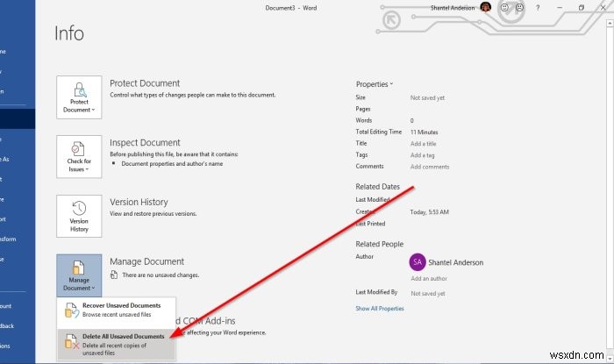The width and height of the screenshot is (614, 364).
Task: Click the Shantel Anderson account name in the title bar
Action: (453, 8)
